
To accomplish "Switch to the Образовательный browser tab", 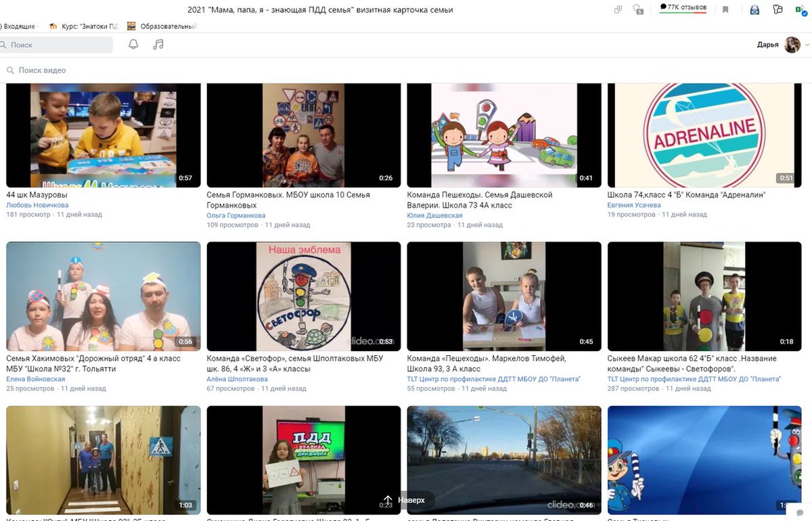I will pyautogui.click(x=161, y=26).
